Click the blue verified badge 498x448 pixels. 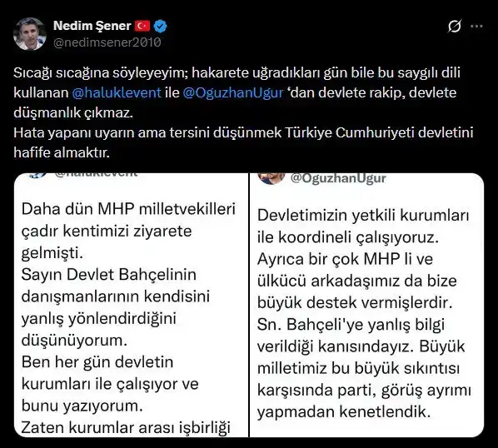pyautogui.click(x=161, y=27)
